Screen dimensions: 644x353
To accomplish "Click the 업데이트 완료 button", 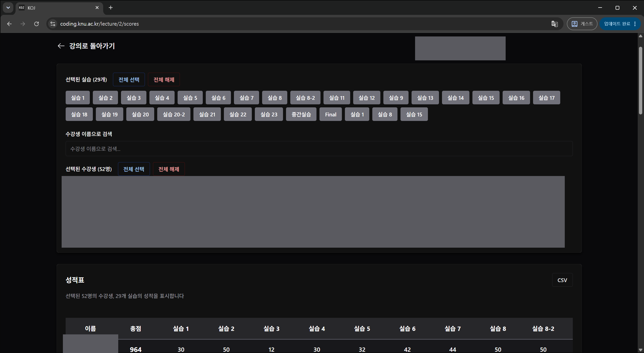I will (x=617, y=24).
